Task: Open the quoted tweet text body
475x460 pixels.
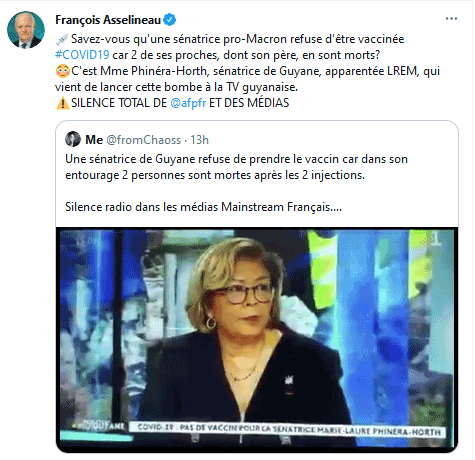Action: point(236,183)
